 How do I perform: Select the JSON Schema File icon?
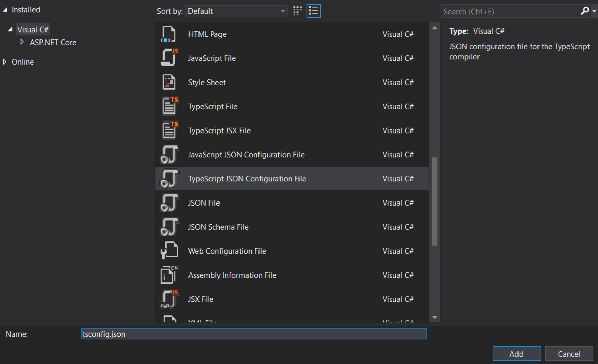pyautogui.click(x=169, y=227)
